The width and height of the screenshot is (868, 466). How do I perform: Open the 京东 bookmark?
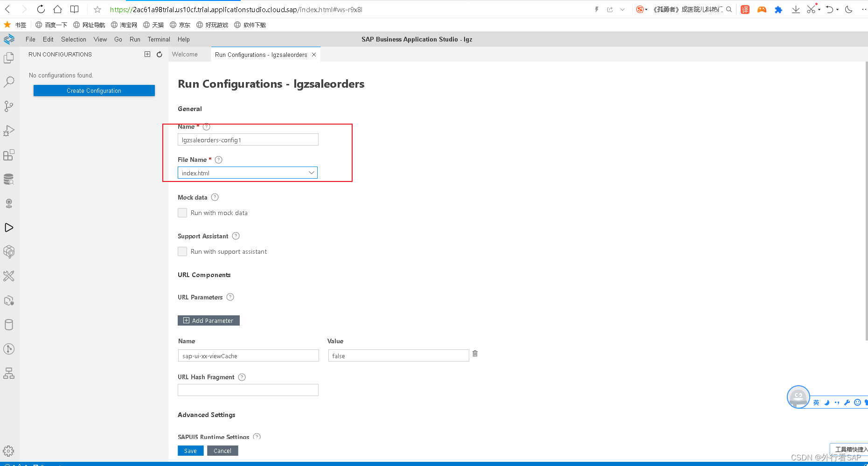180,25
